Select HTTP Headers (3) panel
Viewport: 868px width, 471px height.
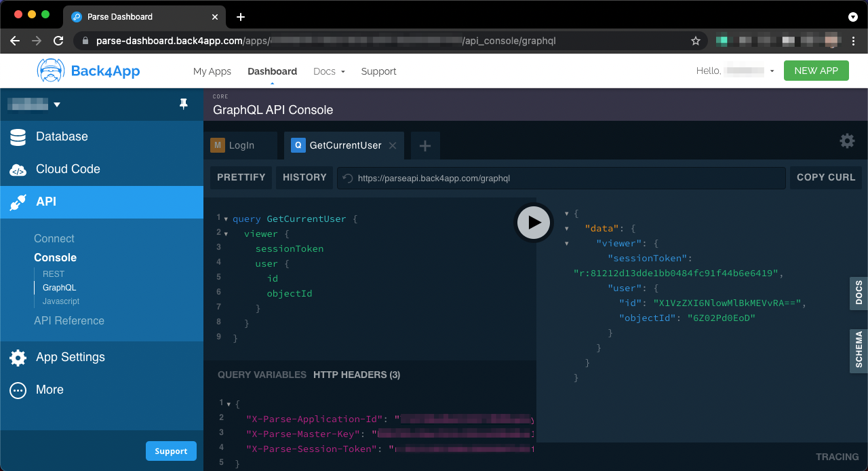click(x=357, y=375)
